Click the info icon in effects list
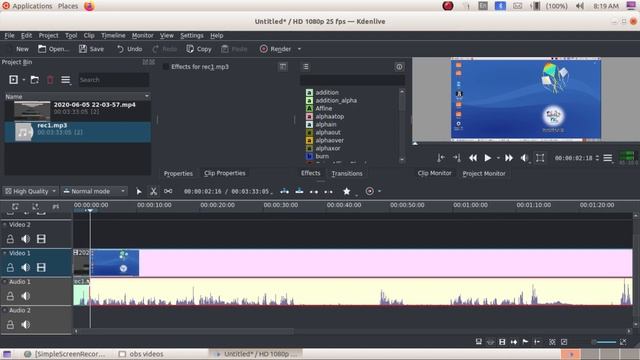Image resolution: width=640 pixels, height=360 pixels. [399, 67]
